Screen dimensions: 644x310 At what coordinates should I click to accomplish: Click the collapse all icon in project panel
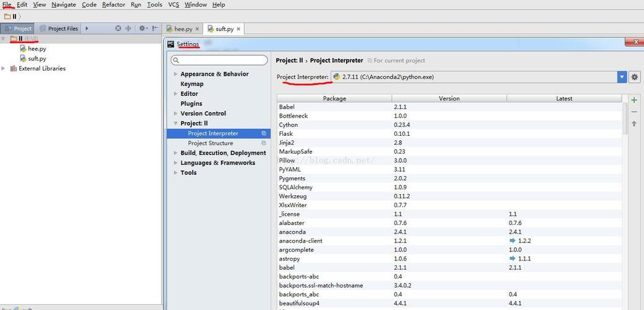click(128, 29)
